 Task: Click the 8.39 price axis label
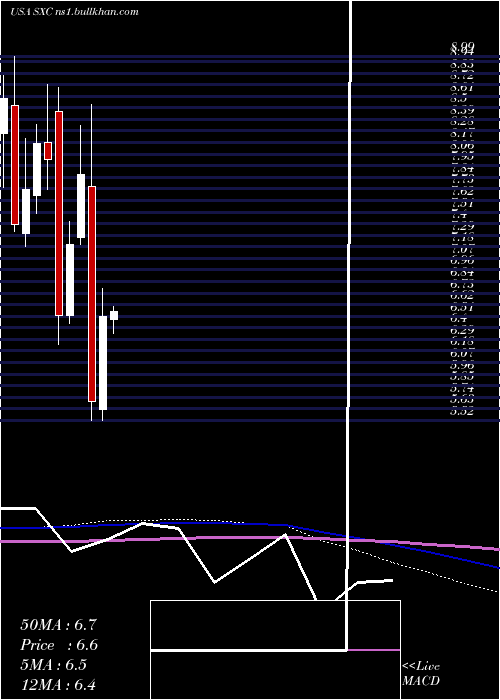click(x=462, y=111)
